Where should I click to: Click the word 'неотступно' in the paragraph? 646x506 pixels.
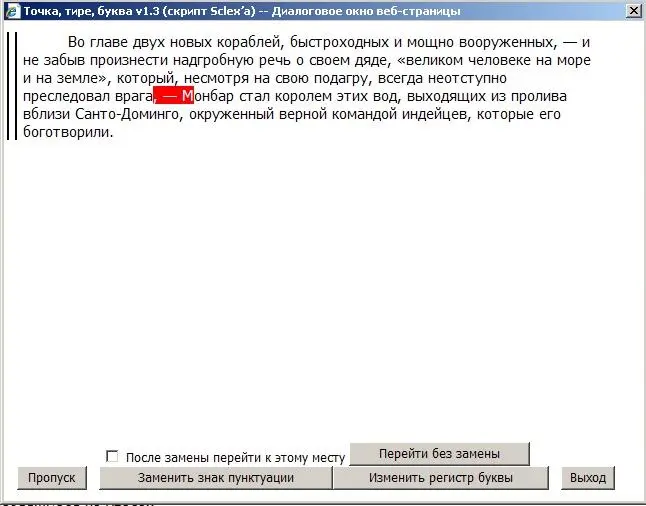coord(467,78)
